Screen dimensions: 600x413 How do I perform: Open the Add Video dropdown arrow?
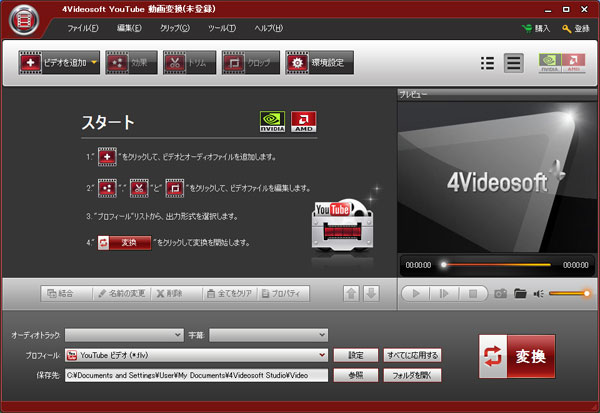point(94,62)
